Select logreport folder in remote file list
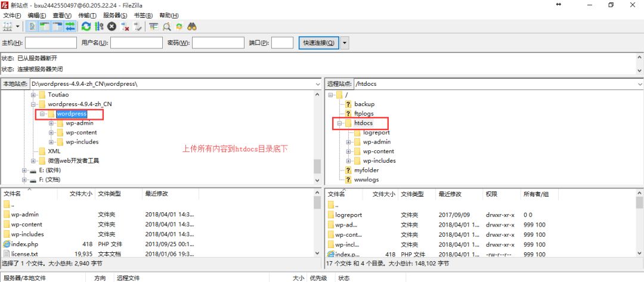This screenshot has height=282, width=644. 348,215
